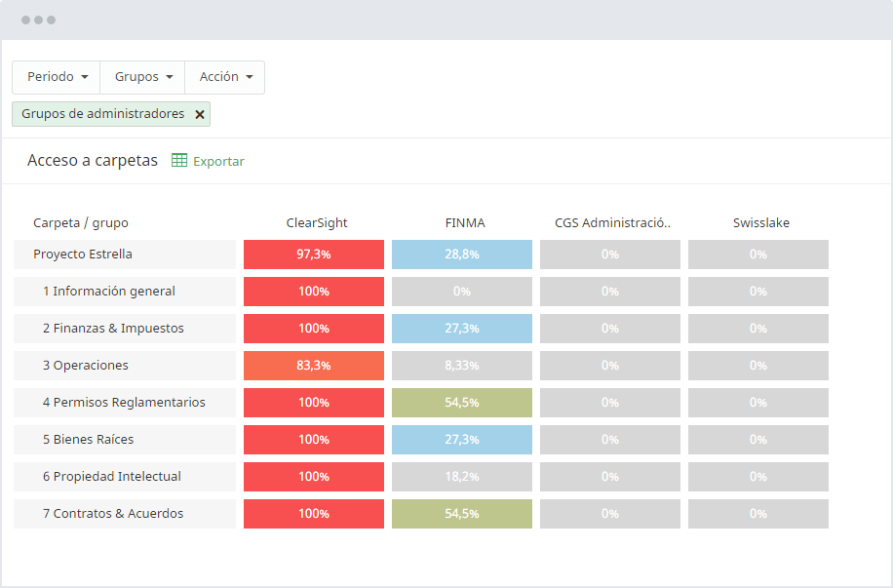Screen dimensions: 893x588
Task: Click the 97,3% ClearSight cell for Proyecto Estrella
Action: 314,255
